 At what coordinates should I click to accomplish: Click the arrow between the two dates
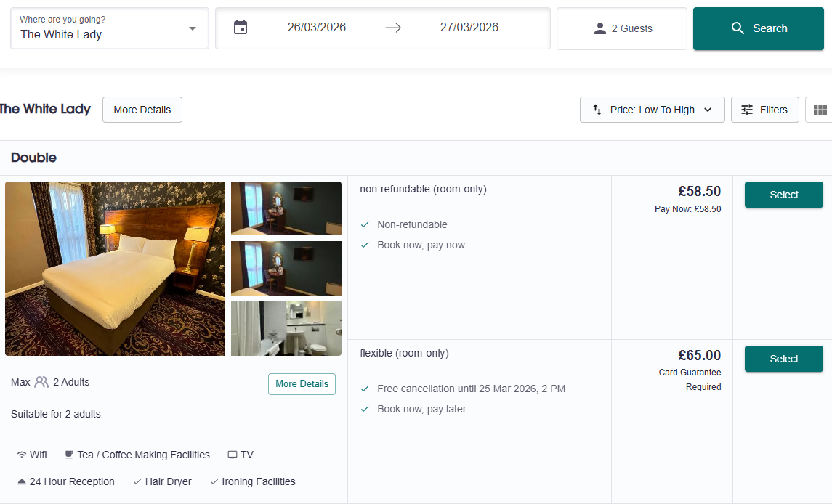[393, 28]
